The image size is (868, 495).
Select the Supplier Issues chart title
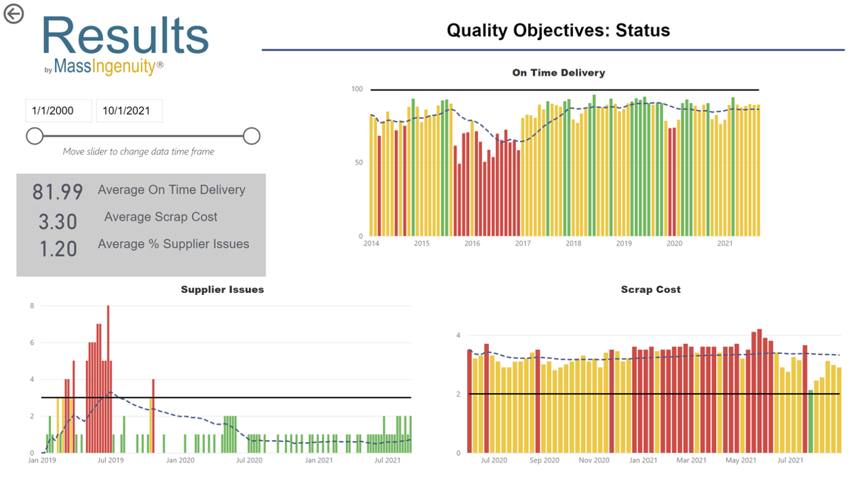(x=221, y=289)
